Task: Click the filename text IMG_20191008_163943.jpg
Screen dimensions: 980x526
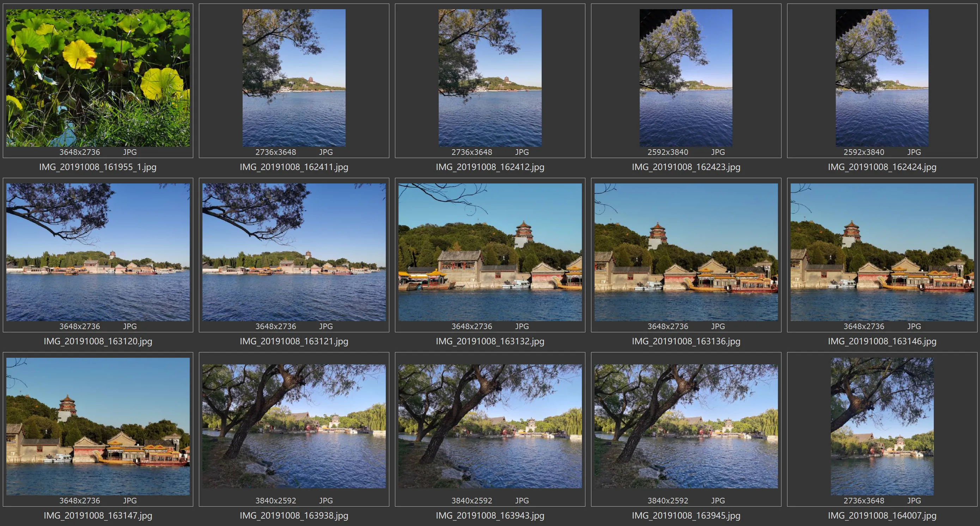Action: 490,516
